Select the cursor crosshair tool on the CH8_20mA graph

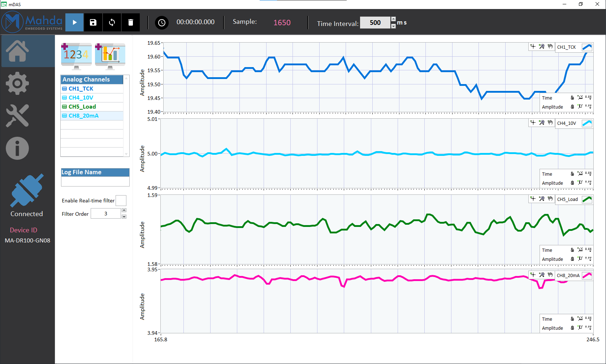pos(533,275)
